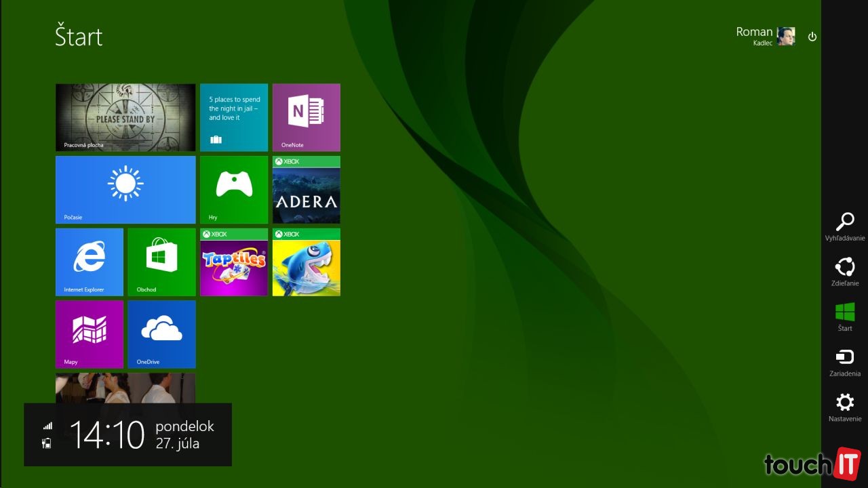
Task: Open the Hry games tile
Action: pyautogui.click(x=234, y=189)
